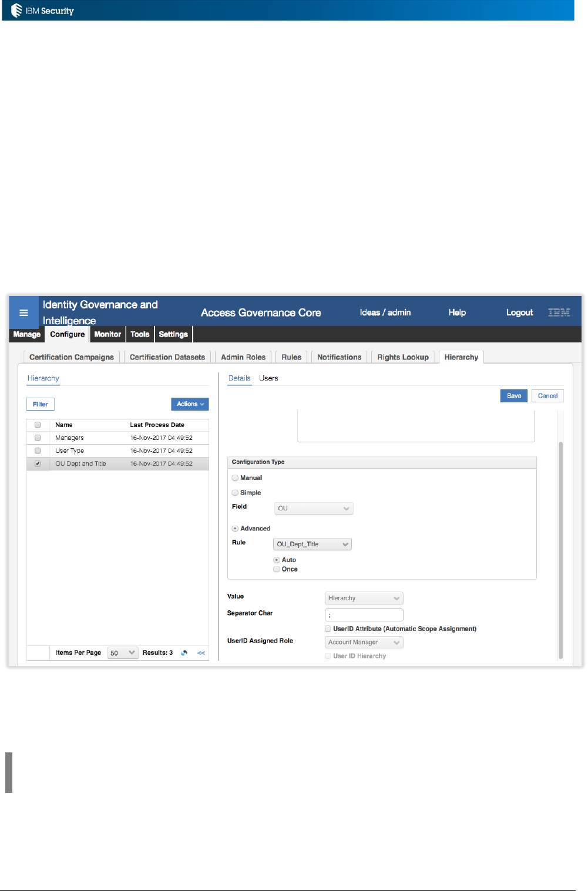Select the Simple configuration type
588x891 pixels.
[235, 493]
